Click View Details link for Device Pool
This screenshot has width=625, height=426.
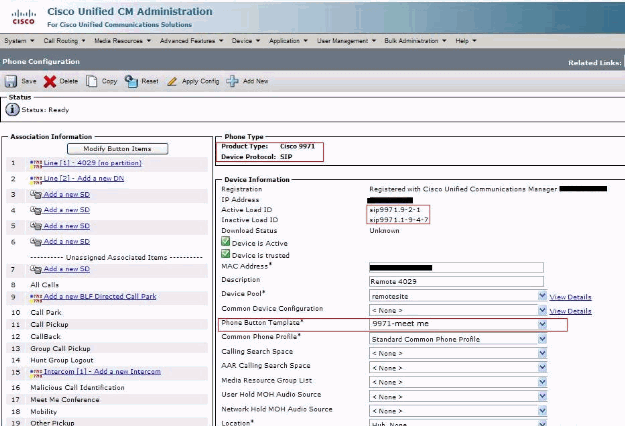pos(570,297)
